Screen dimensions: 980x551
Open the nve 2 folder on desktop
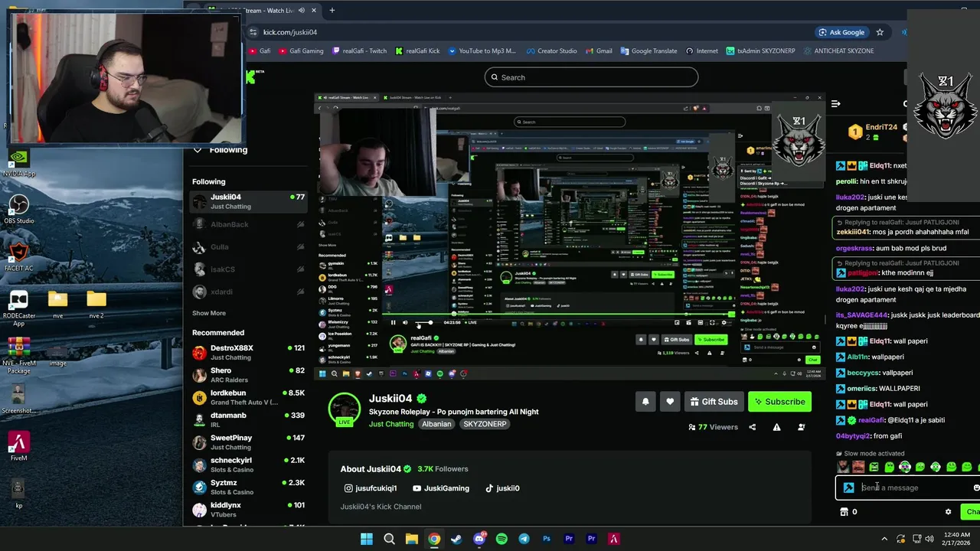coord(96,304)
